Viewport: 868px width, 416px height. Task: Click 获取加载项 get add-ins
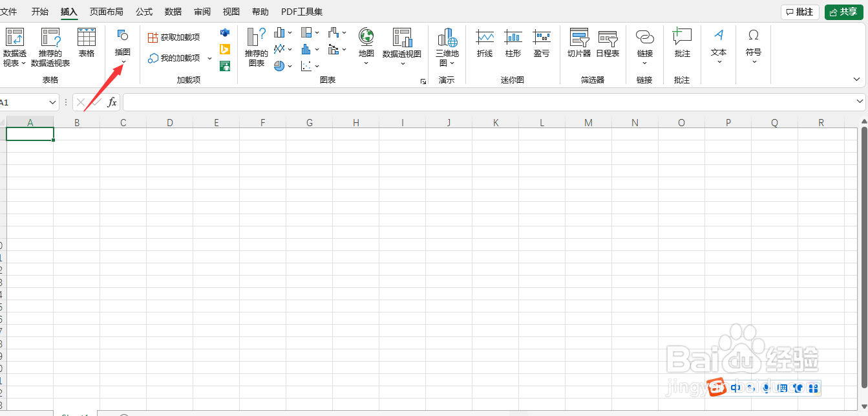(x=174, y=38)
